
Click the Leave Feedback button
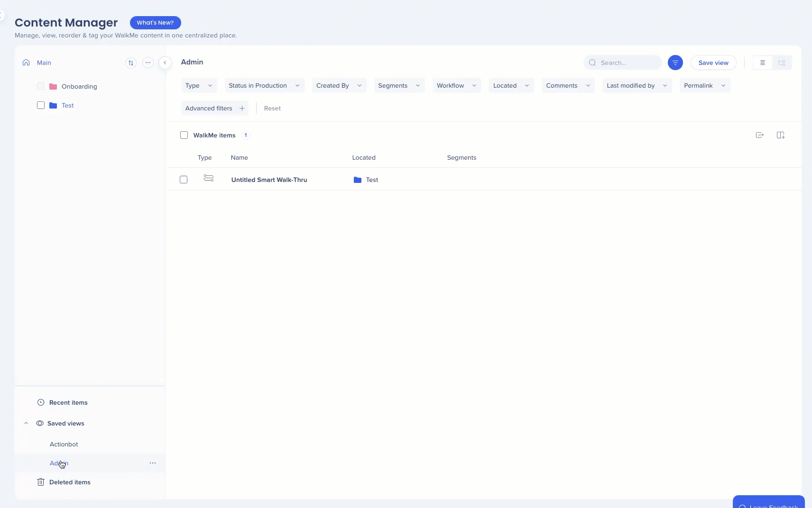tap(769, 502)
